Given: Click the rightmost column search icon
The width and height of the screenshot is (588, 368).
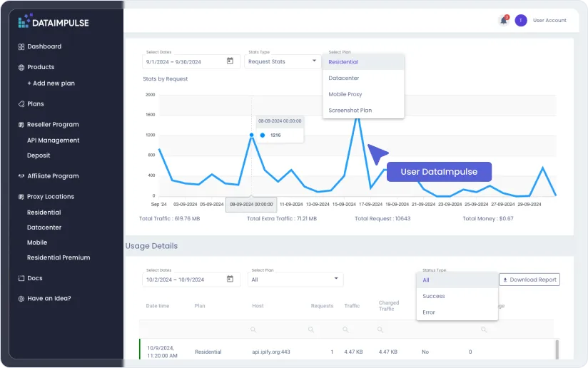Looking at the screenshot, I should pyautogui.click(x=484, y=329).
